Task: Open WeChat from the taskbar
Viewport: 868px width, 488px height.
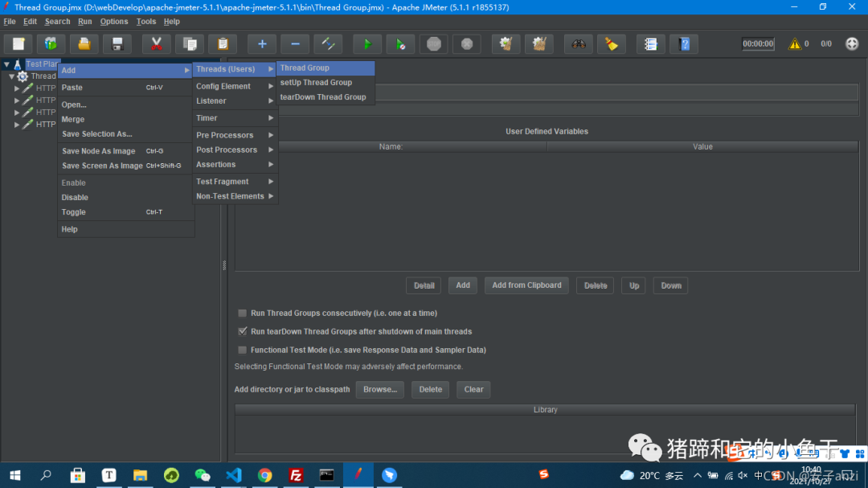Action: click(203, 475)
